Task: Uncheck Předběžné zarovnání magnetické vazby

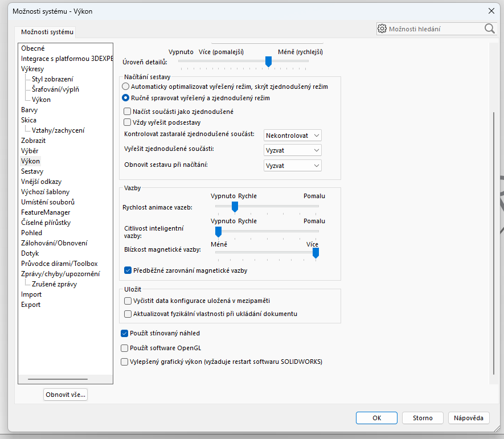Action: [128, 270]
